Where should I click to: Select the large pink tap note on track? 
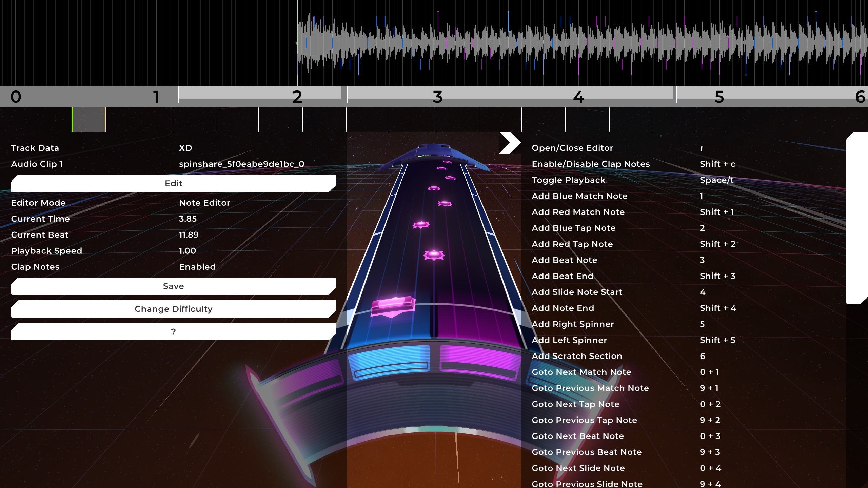click(x=393, y=306)
